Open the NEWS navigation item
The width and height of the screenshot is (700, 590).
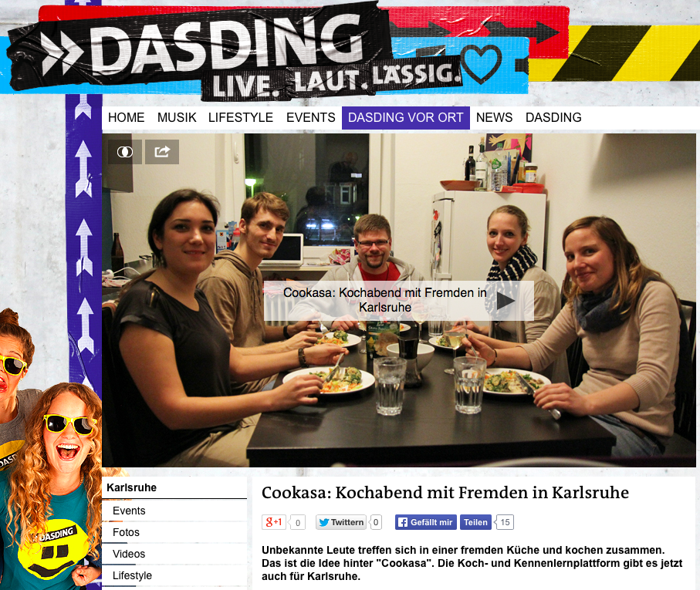point(494,118)
